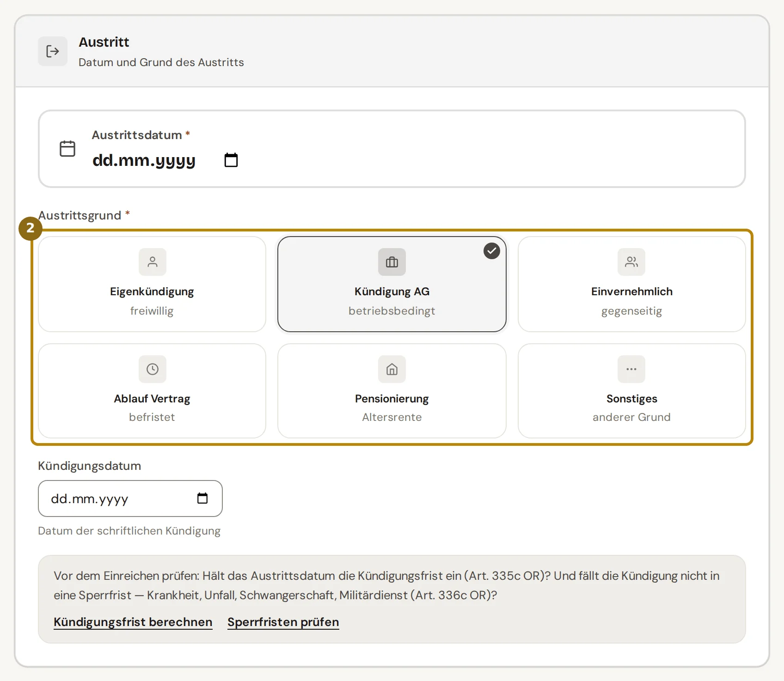Click the hint Datum der schriftlichen Kündigung

(129, 531)
